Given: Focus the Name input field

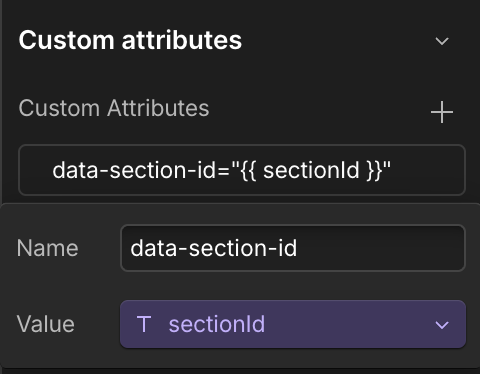Looking at the screenshot, I should [x=293, y=248].
